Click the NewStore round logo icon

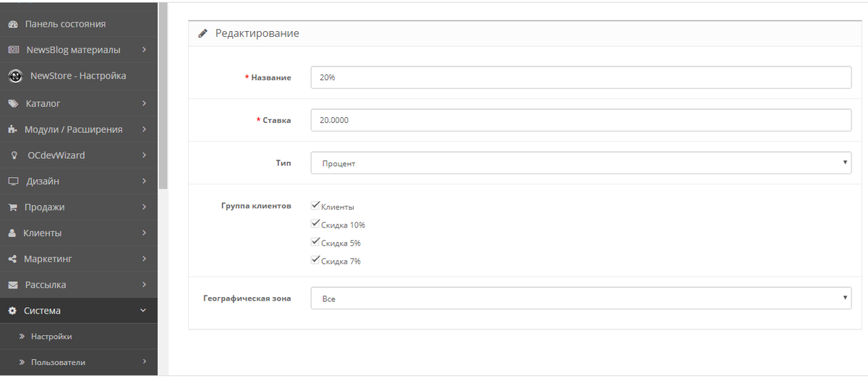click(15, 76)
